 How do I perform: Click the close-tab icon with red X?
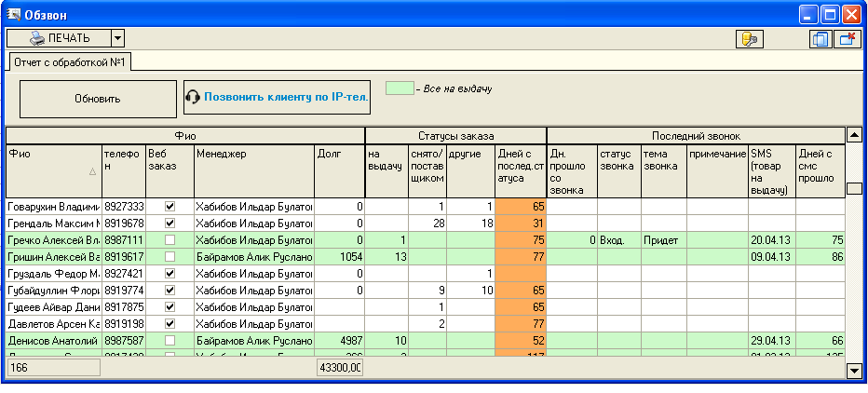pos(847,38)
